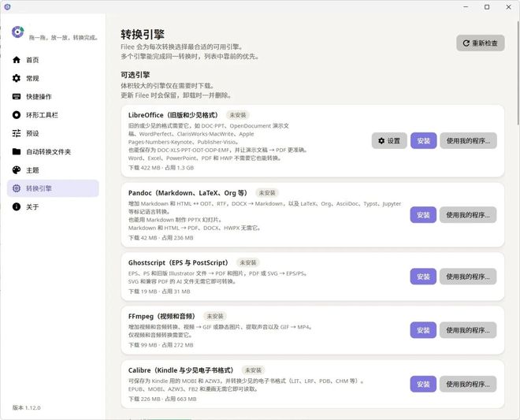Screen dimensions: 520x420
Task: Click the palette icon next to 主题
Action: pyautogui.click(x=17, y=170)
